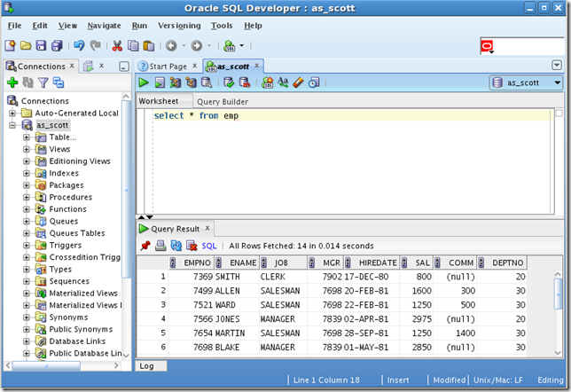Open the Start Page tab
571x392 pixels.
pos(168,66)
